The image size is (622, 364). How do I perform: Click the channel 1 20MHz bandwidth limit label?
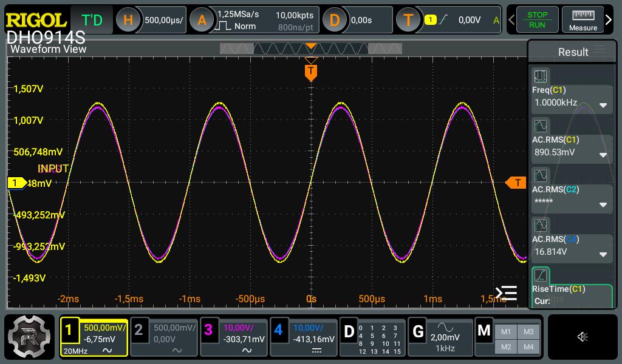pyautogui.click(x=75, y=351)
